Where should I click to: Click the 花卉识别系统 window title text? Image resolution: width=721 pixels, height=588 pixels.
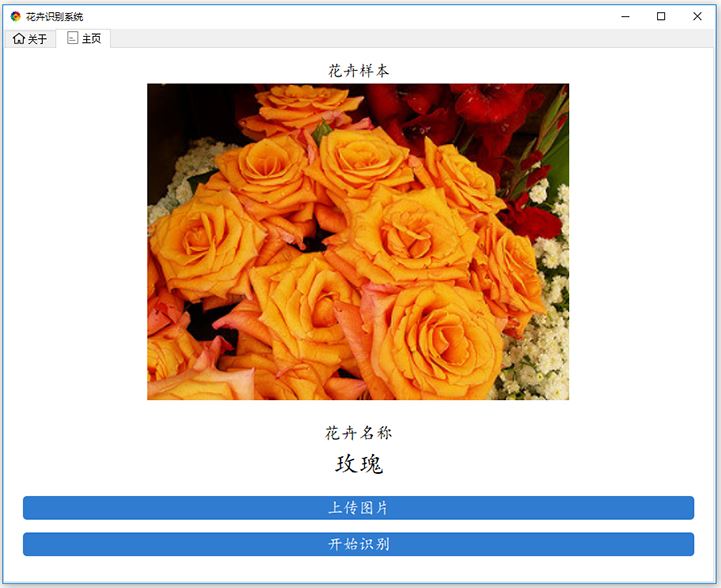click(x=54, y=17)
